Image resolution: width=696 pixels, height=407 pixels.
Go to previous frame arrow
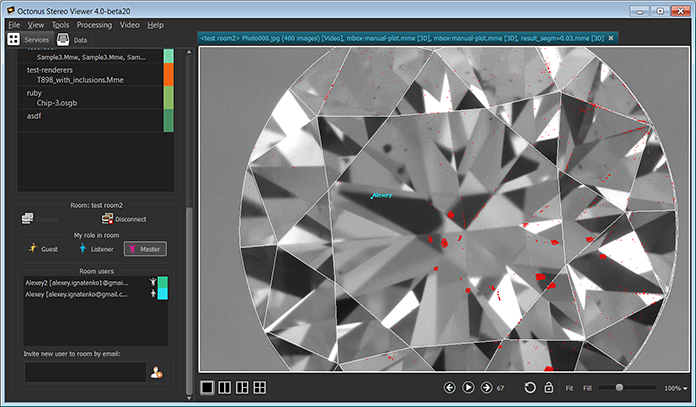point(449,387)
